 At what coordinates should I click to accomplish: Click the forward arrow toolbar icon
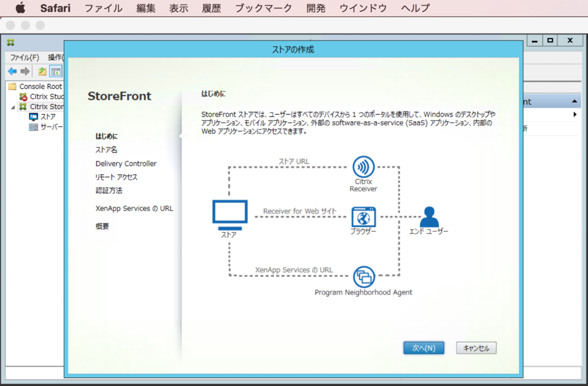pyautogui.click(x=25, y=71)
